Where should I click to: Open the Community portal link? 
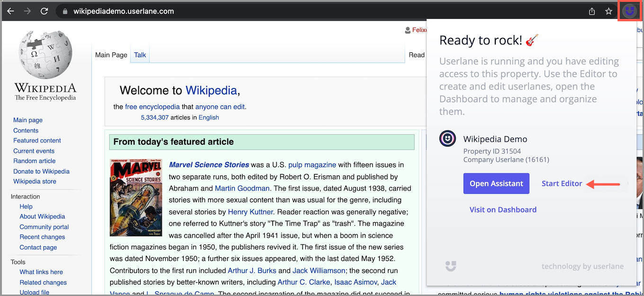[x=44, y=227]
